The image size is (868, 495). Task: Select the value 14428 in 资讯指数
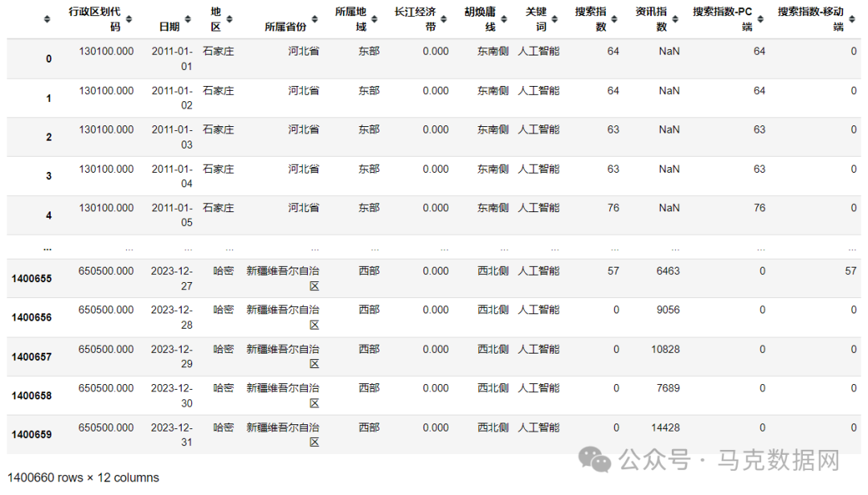tap(667, 427)
